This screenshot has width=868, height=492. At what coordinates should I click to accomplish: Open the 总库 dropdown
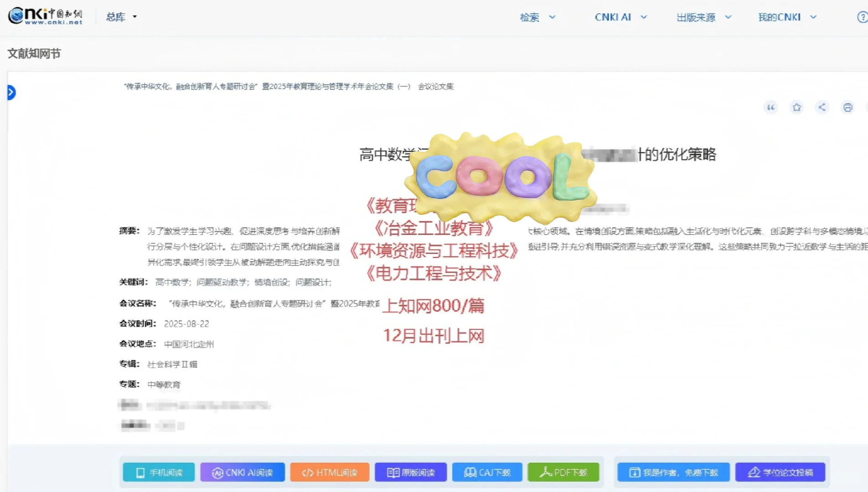pyautogui.click(x=121, y=17)
